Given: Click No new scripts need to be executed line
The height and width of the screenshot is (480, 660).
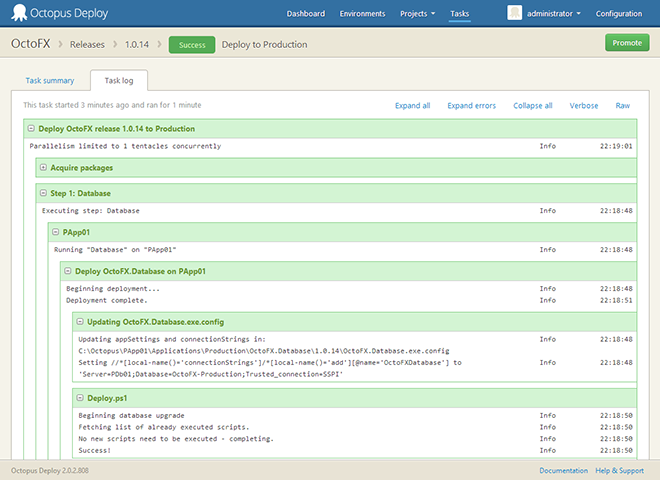Looking at the screenshot, I should pos(176,439).
